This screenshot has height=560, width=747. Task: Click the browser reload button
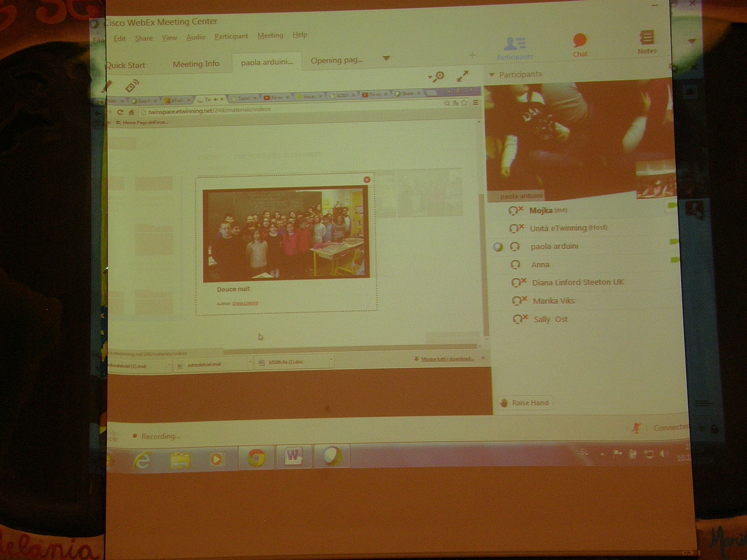point(120,112)
